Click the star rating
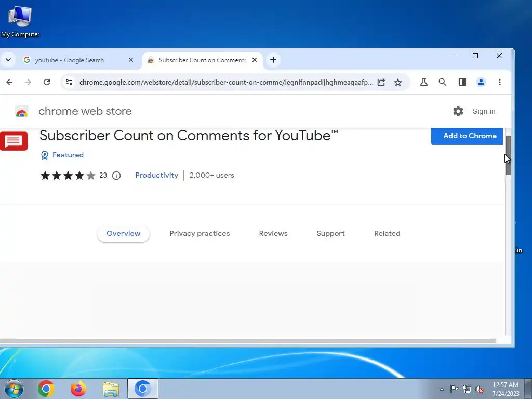This screenshot has width=532, height=399. tap(68, 176)
